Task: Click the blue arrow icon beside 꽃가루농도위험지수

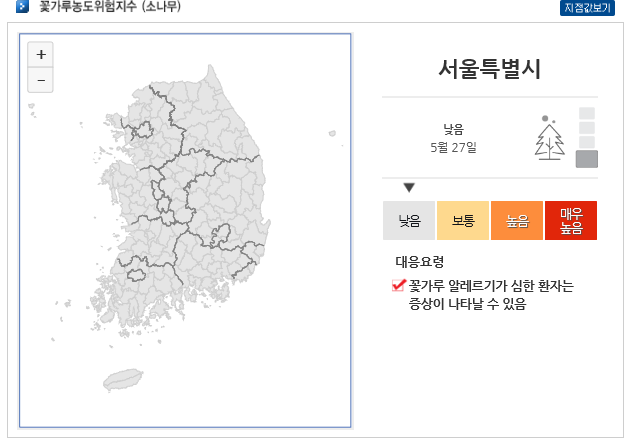Action: click(22, 6)
